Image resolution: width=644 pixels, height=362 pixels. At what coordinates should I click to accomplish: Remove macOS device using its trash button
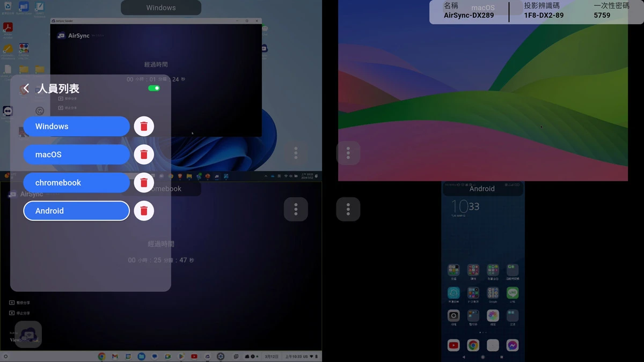coord(144,154)
